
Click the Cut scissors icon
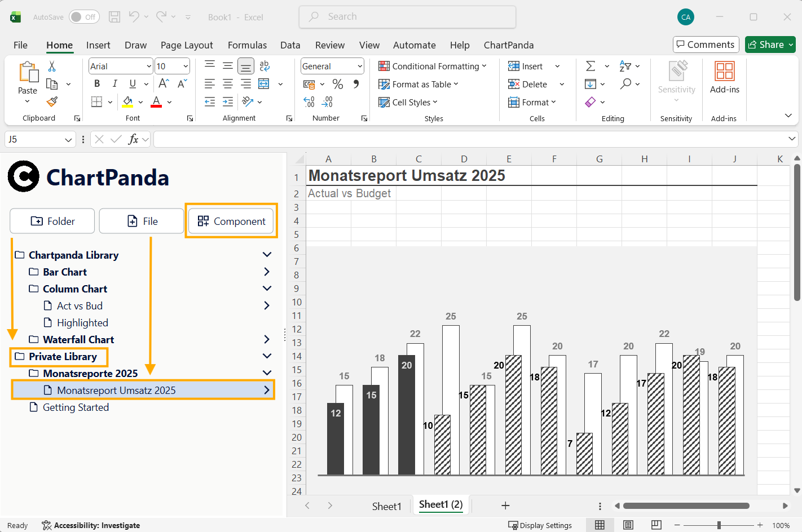(52, 66)
